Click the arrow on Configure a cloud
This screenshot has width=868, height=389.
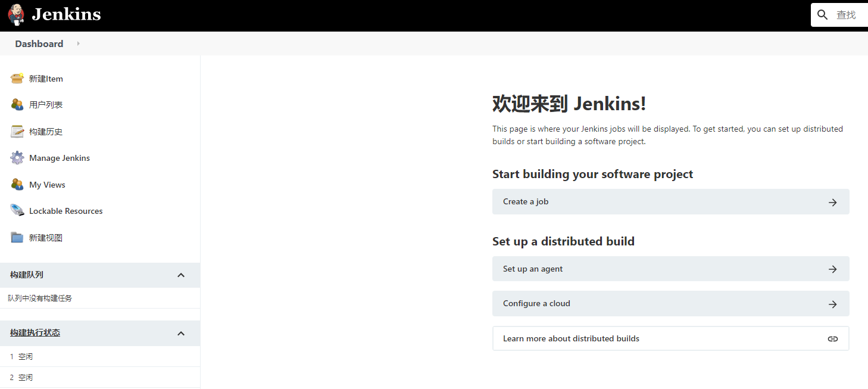pyautogui.click(x=833, y=304)
